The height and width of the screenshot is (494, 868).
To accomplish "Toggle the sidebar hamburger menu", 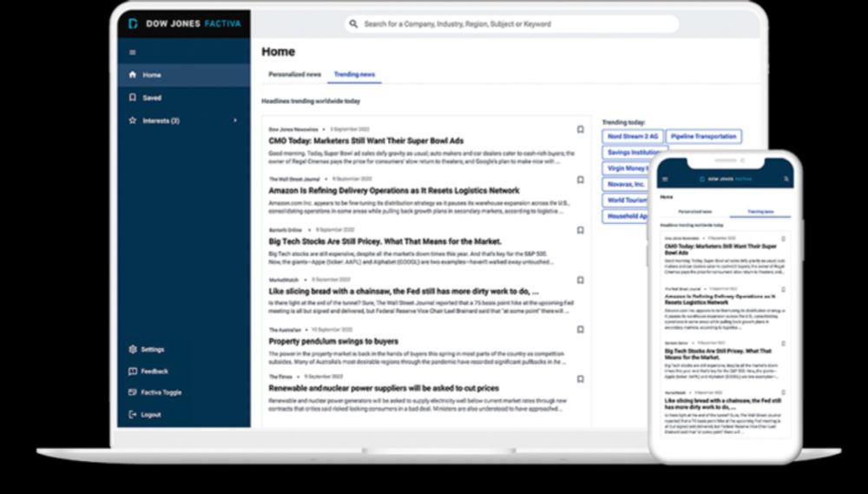I will [132, 53].
